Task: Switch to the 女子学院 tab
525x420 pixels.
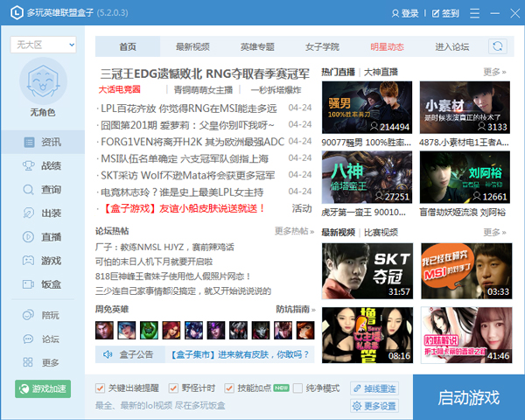Action: 322,46
